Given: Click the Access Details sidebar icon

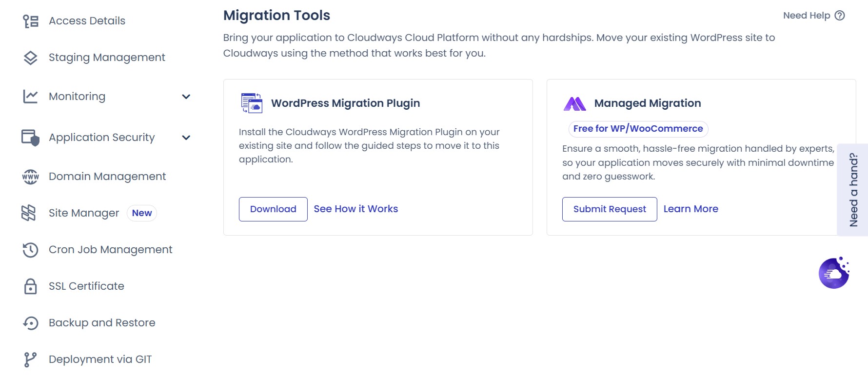Looking at the screenshot, I should point(31,21).
